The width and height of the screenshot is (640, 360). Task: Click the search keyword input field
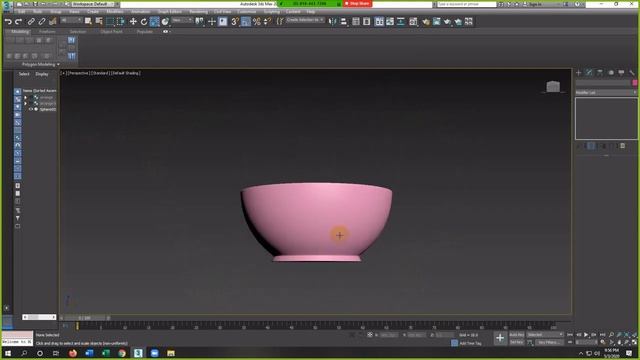point(467,4)
